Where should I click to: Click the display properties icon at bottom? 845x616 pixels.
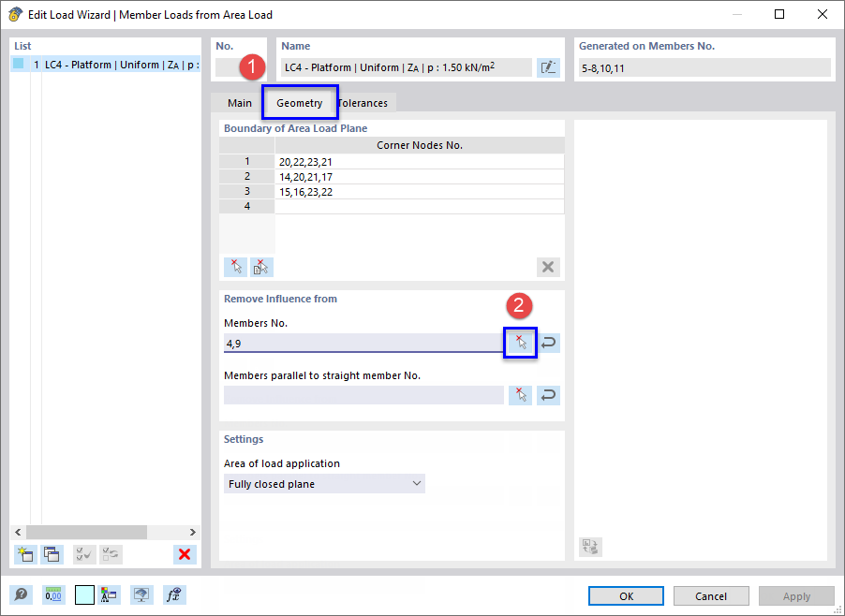point(109,595)
